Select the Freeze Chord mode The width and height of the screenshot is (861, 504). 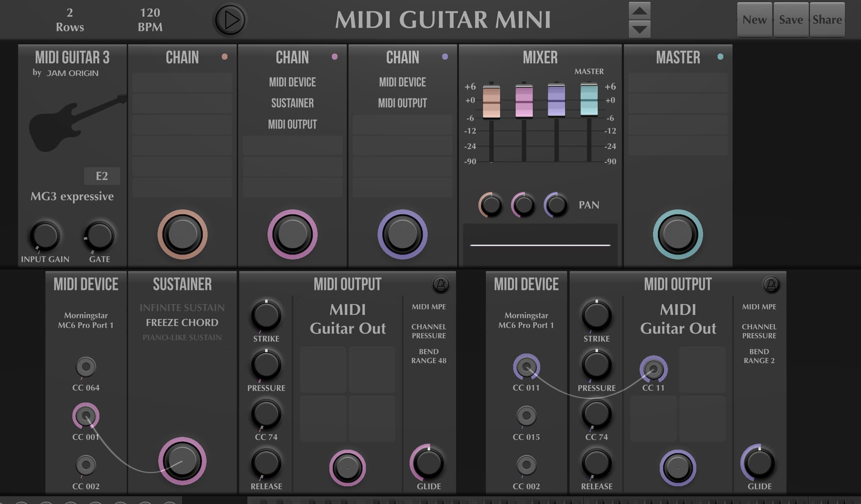pyautogui.click(x=182, y=322)
